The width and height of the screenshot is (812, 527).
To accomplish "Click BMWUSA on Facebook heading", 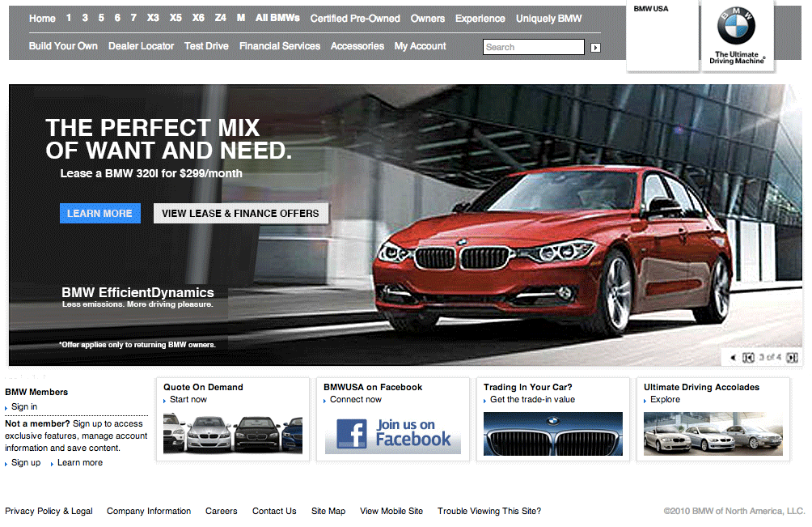I will click(373, 387).
